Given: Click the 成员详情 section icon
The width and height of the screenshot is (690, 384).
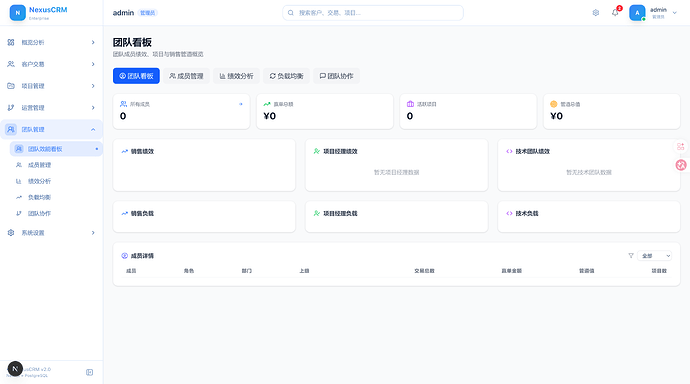Looking at the screenshot, I should [x=125, y=256].
